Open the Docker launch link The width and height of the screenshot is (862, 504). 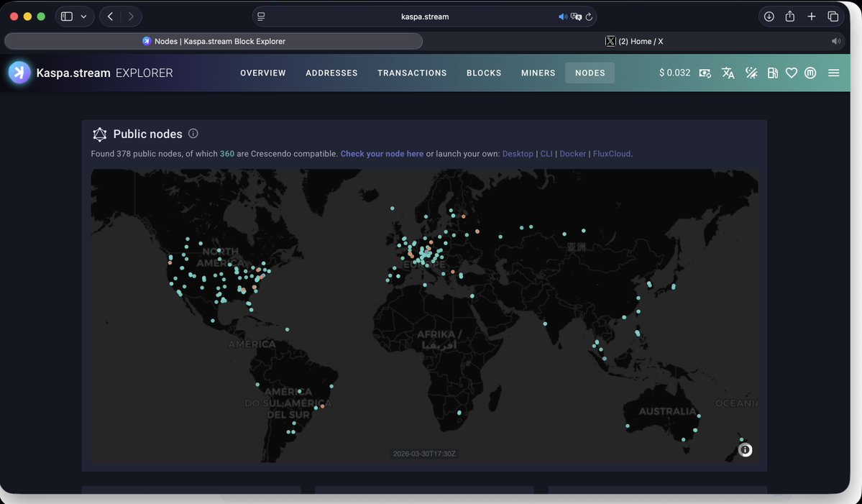(x=573, y=154)
